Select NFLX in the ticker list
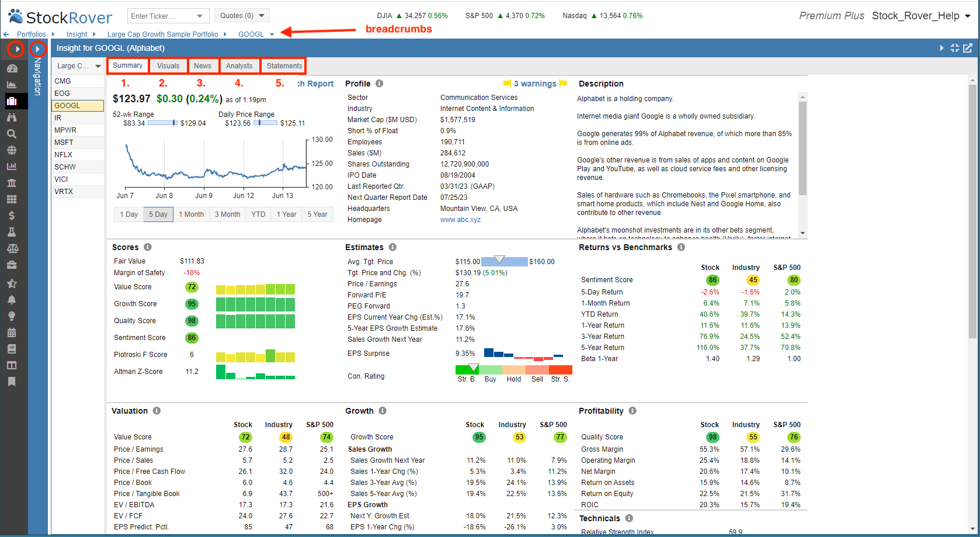This screenshot has width=980, height=537. coord(78,155)
